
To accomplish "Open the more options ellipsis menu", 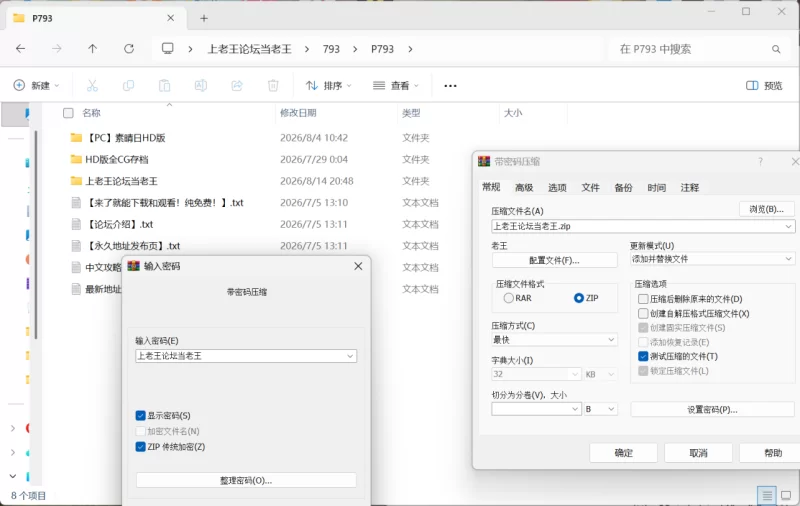I will [451, 86].
